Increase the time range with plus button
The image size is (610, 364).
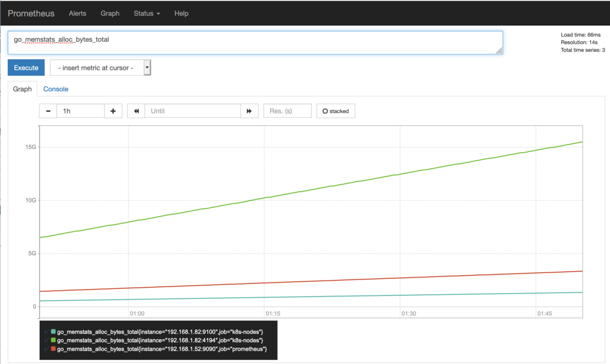(x=113, y=111)
